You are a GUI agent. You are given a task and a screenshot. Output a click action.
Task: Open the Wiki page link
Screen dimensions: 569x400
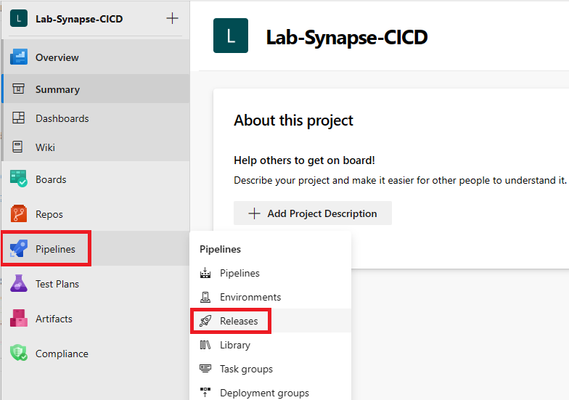coord(45,147)
